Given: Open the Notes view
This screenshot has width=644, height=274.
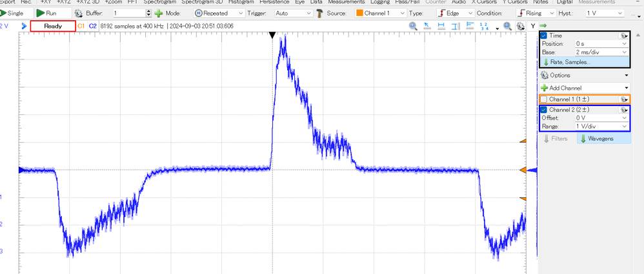Looking at the screenshot, I should 541,2.
